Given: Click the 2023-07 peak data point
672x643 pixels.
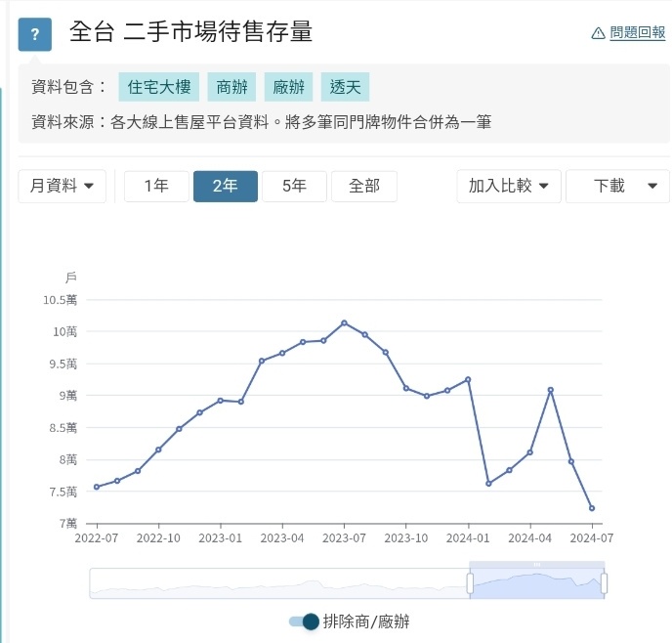Looking at the screenshot, I should pyautogui.click(x=344, y=322).
